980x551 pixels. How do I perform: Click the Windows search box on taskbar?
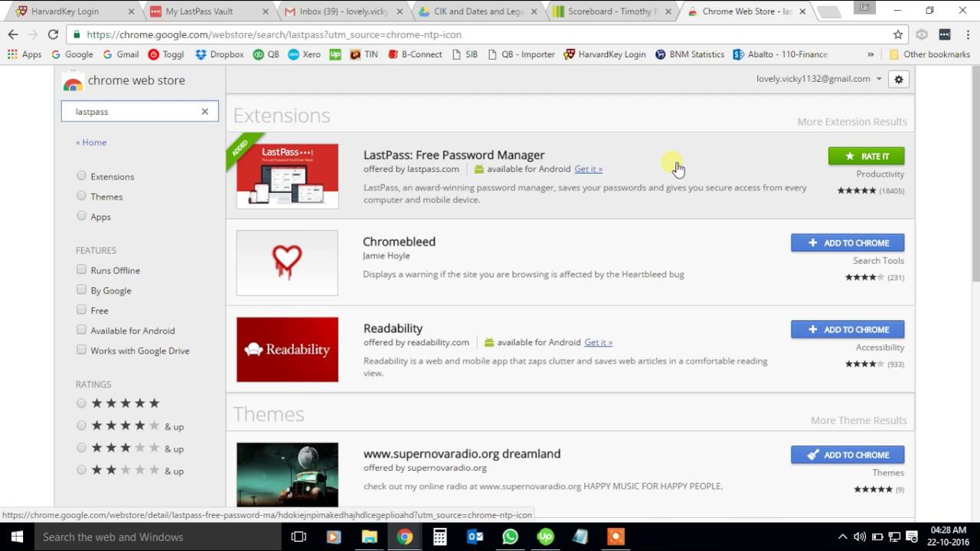(x=157, y=536)
